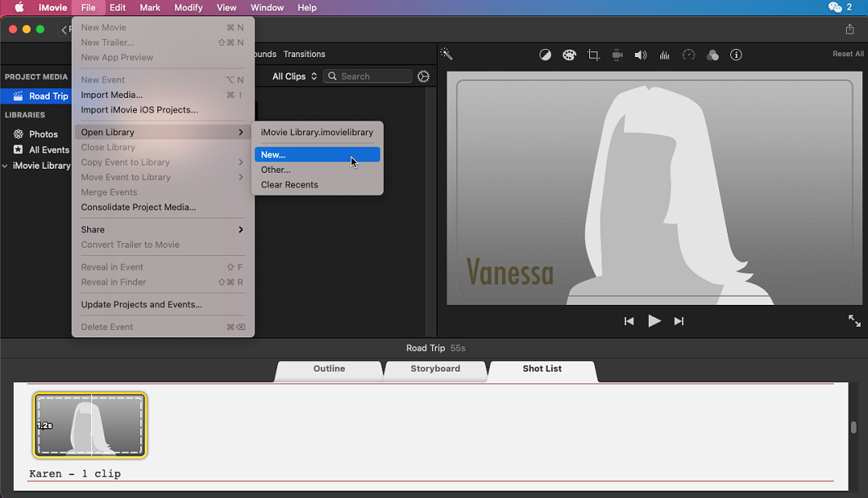Switch to the Transitions browser tab
Viewport: 868px width, 498px height.
pos(304,55)
